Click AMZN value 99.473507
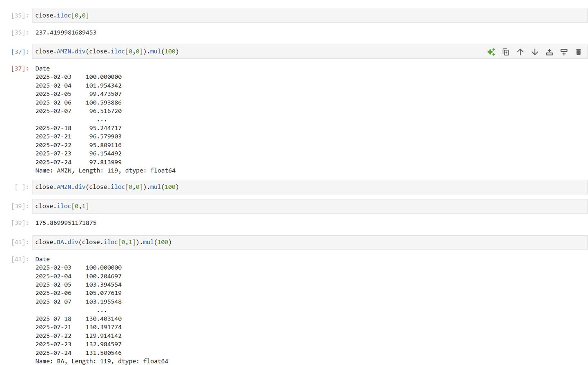588x365 pixels. 105,94
